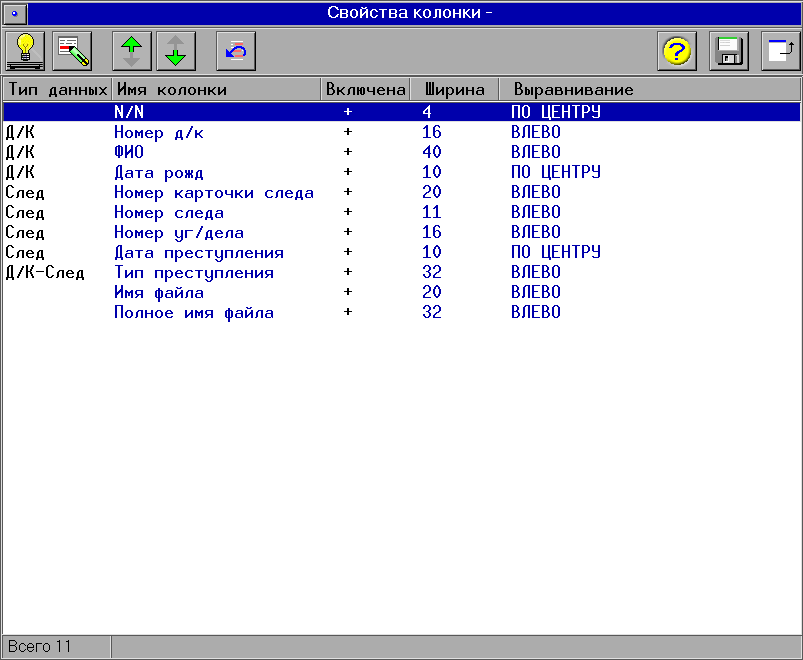Click the Имя колонки column header
Image resolution: width=803 pixels, height=660 pixels.
tap(217, 90)
